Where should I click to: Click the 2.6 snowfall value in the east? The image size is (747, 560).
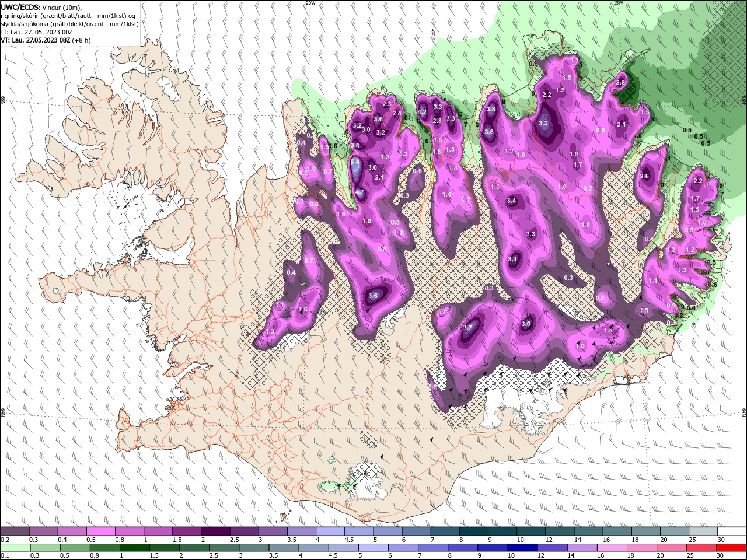coord(645,177)
